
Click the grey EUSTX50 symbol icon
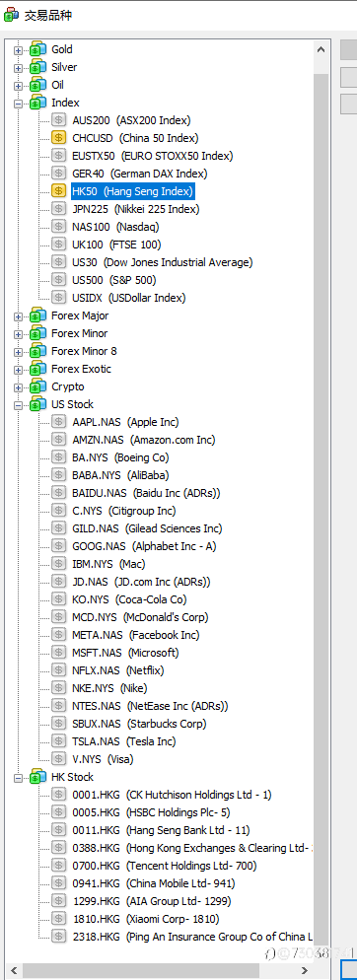click(x=59, y=156)
